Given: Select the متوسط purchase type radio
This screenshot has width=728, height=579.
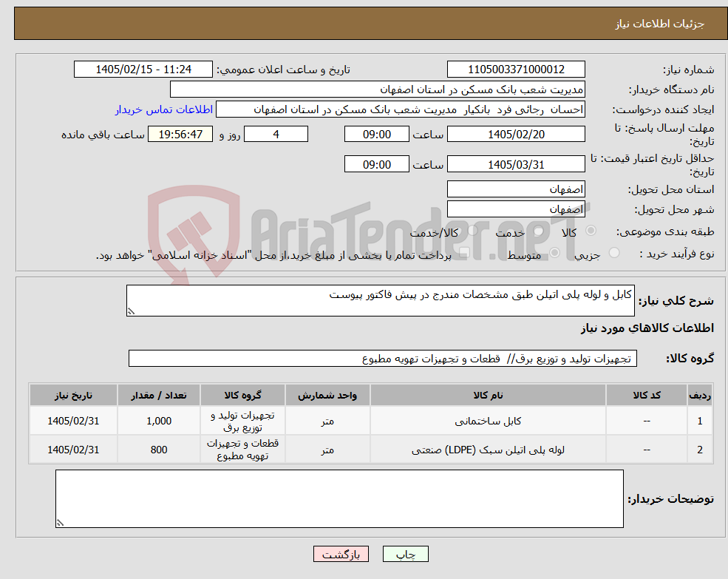Looking at the screenshot, I should pyautogui.click(x=555, y=253).
